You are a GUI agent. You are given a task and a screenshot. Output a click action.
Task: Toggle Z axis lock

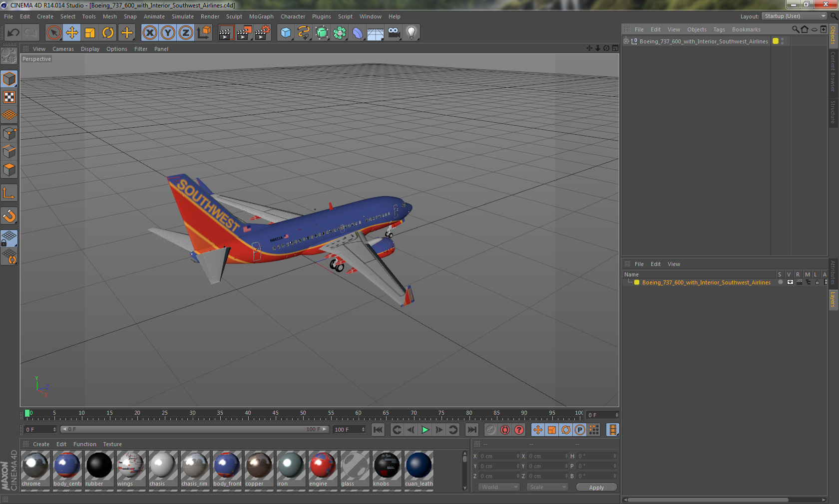pos(186,33)
